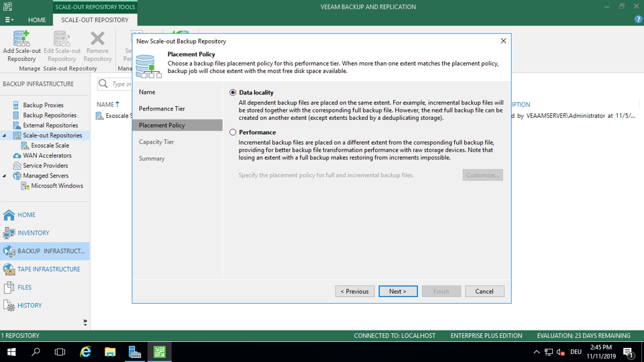Click the Next button

pyautogui.click(x=398, y=292)
